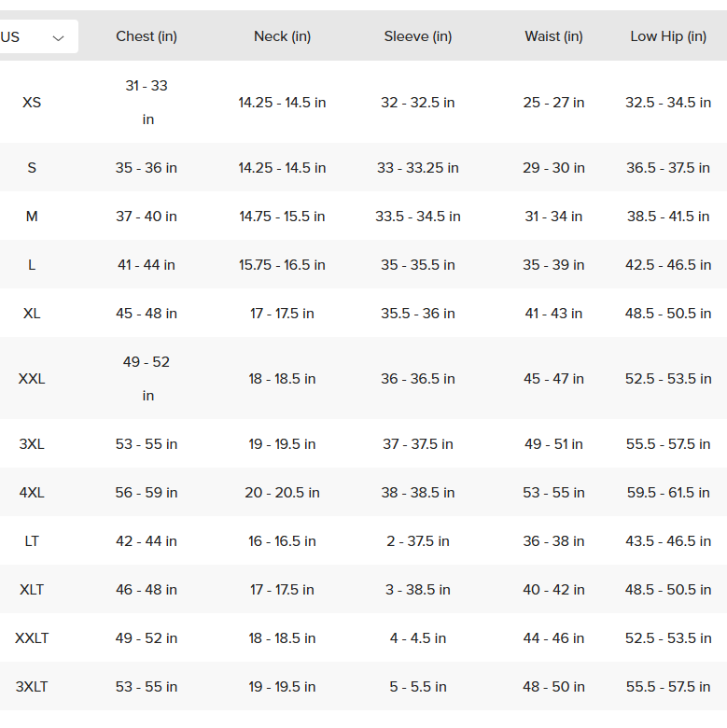727x728 pixels.
Task: Select the 3XLT size row label
Action: tap(32, 687)
